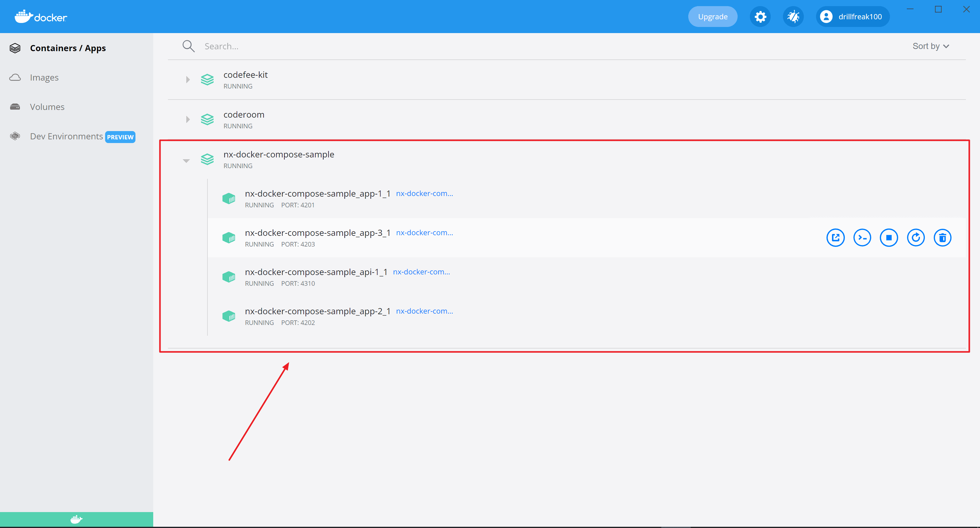Click the Docker whale logo
This screenshot has width=980, height=528.
41,17
